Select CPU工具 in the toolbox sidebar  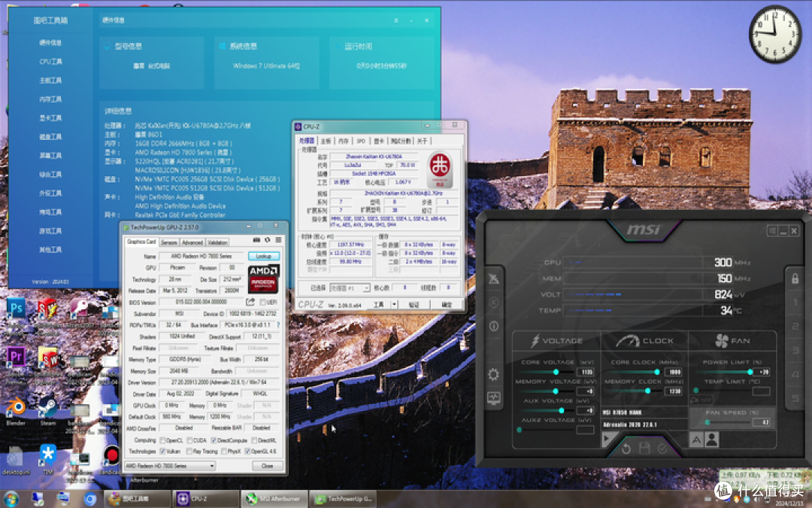51,62
